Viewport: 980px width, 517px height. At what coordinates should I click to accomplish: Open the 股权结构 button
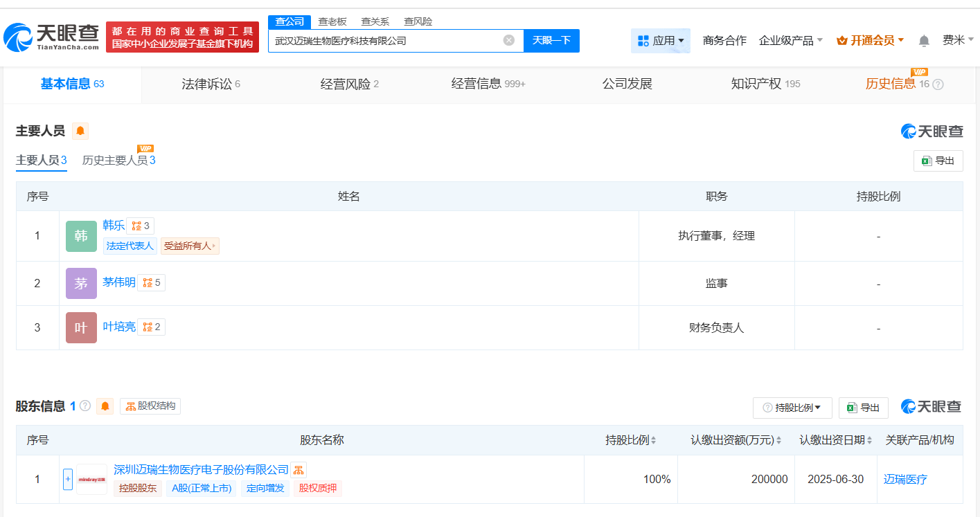(150, 406)
